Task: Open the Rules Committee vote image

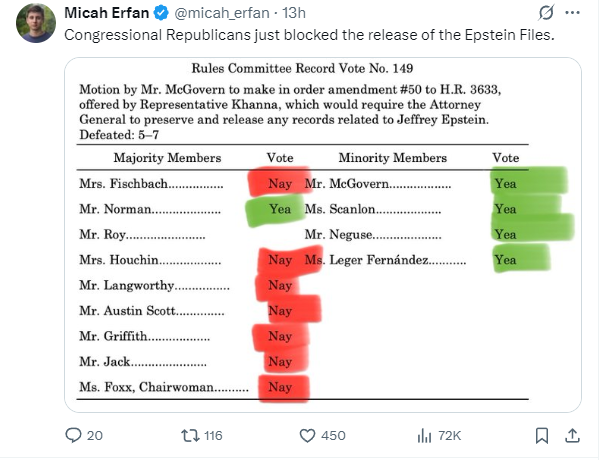Action: pyautogui.click(x=323, y=235)
